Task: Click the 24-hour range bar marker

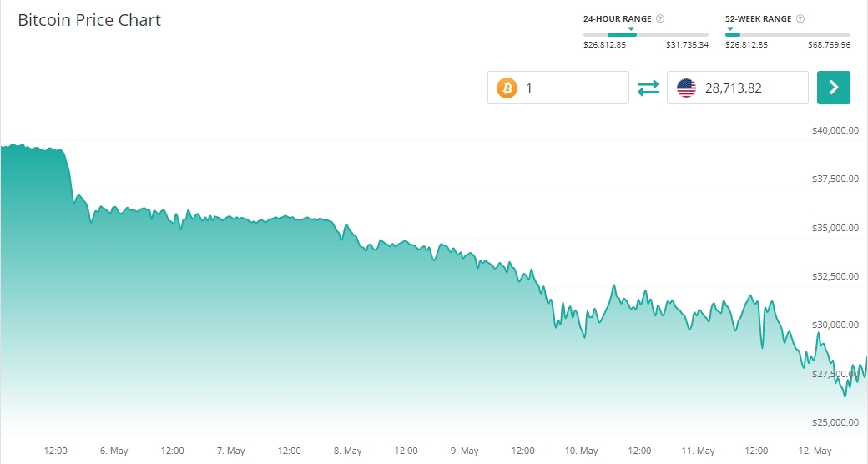Action: point(632,29)
